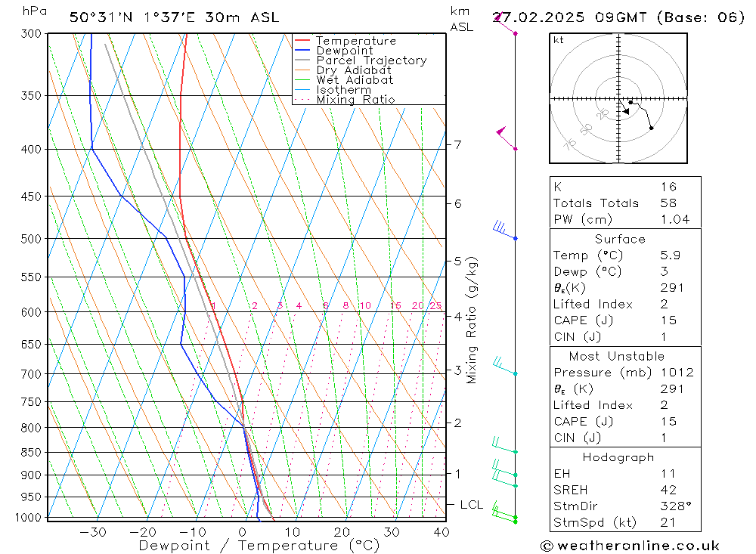
Task: Click the 4 km altitude tick label
Action: coord(457,317)
